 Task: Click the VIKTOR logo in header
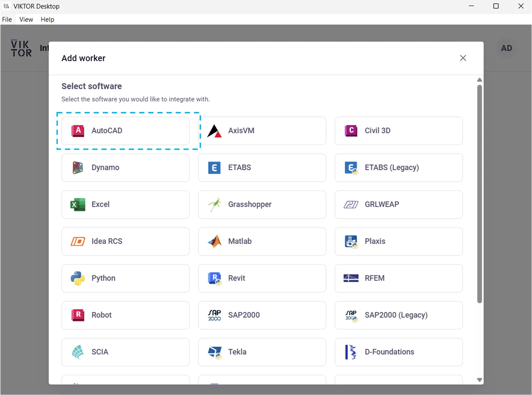[x=21, y=49]
